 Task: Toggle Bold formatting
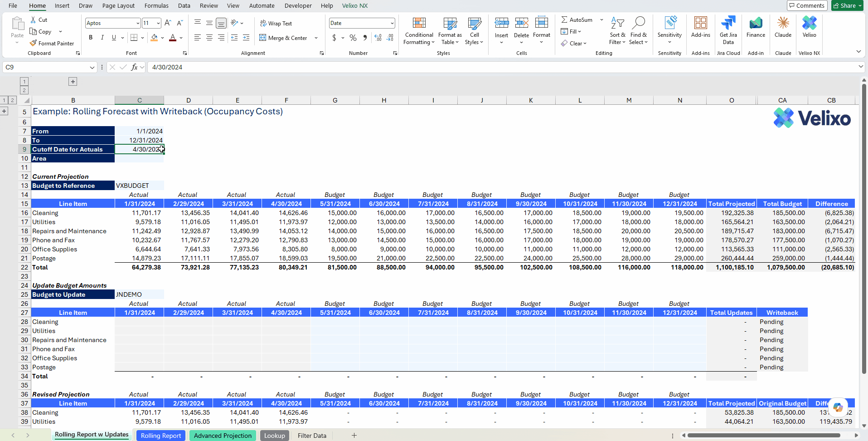pos(91,38)
